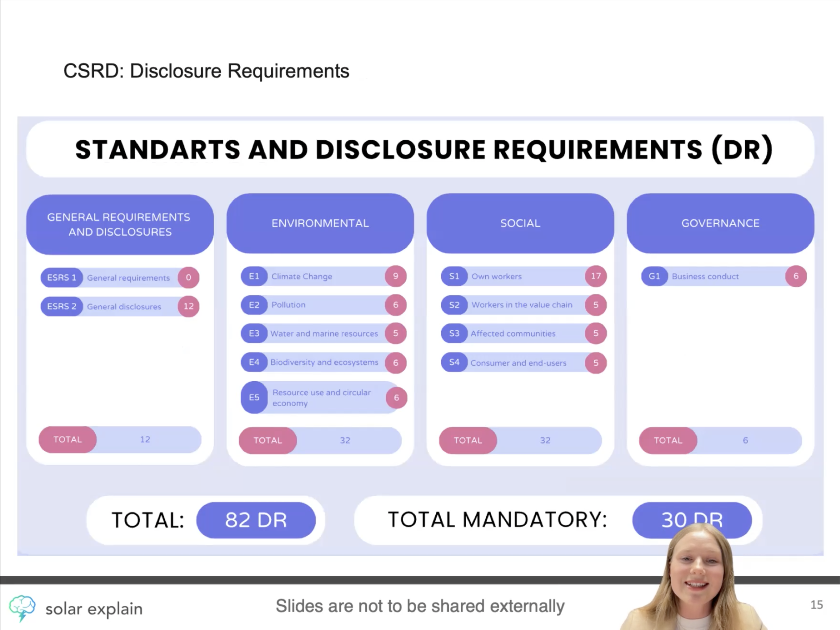Click 'Biodiversity and ecosystems' label
This screenshot has height=630, width=840.
(324, 363)
